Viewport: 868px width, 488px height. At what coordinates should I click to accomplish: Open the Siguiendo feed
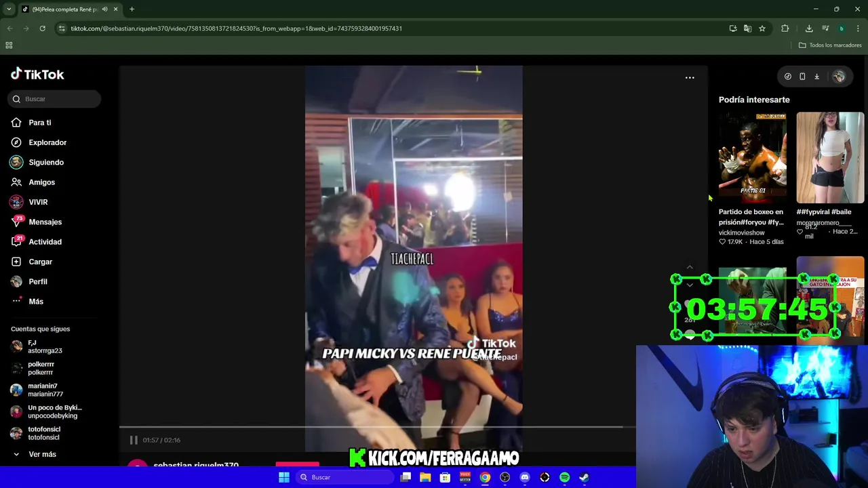coord(45,162)
